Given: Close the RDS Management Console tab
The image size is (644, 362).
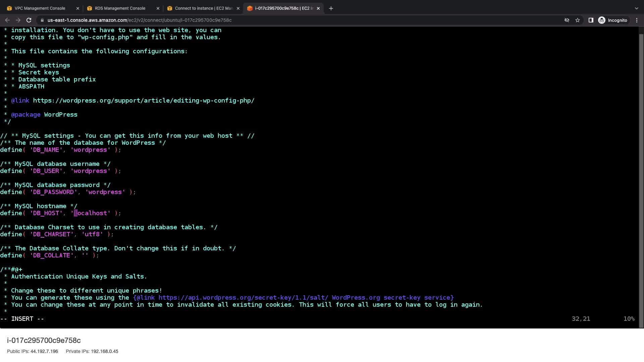Looking at the screenshot, I should pos(158,8).
